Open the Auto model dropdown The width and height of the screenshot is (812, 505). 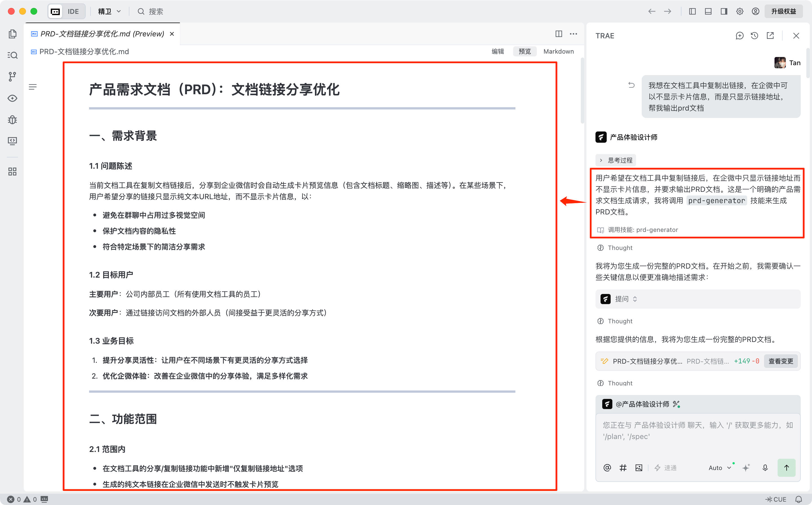pos(720,467)
